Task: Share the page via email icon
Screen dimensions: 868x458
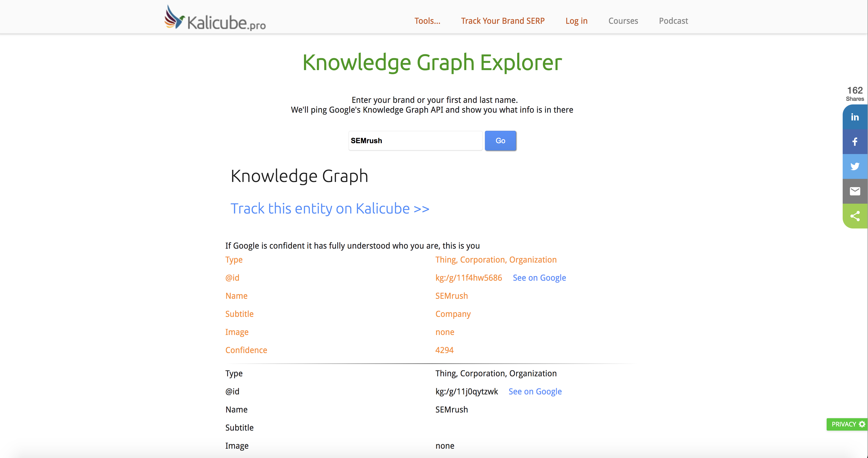Action: (x=855, y=191)
